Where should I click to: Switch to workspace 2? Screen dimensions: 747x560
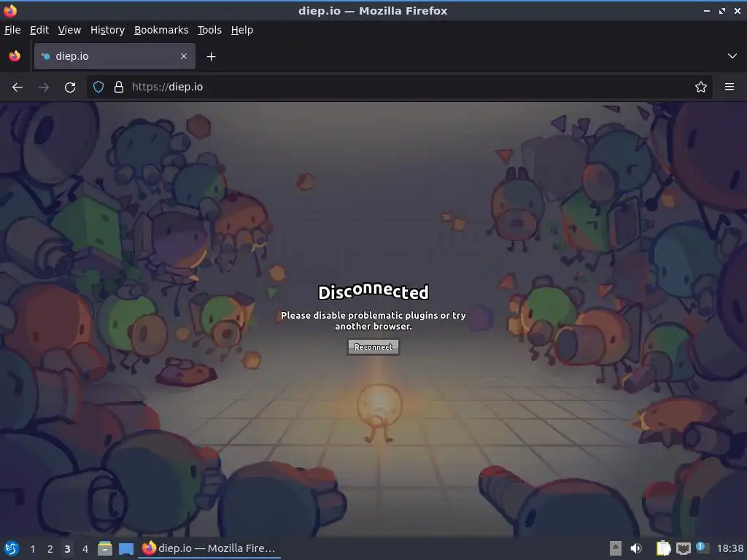[50, 549]
